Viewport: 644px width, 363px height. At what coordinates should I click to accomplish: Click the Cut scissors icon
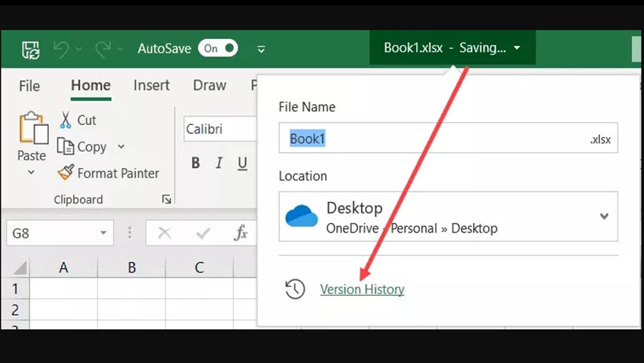pos(65,120)
